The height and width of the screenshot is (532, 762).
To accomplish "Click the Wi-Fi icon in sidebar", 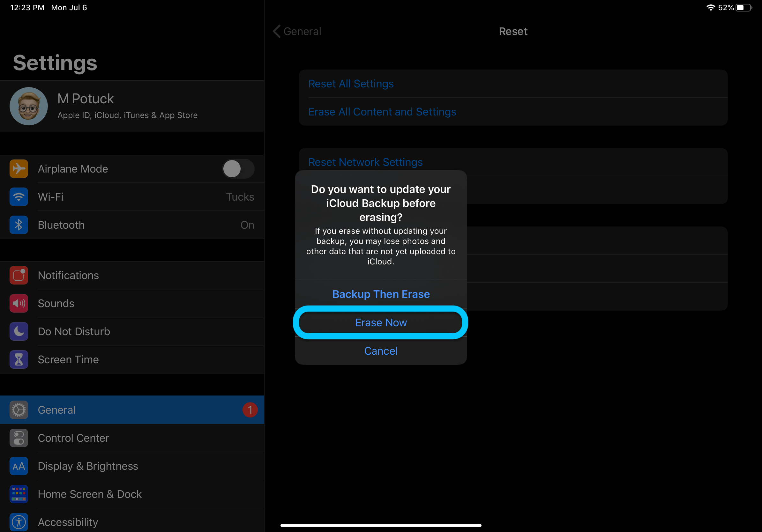I will tap(19, 197).
